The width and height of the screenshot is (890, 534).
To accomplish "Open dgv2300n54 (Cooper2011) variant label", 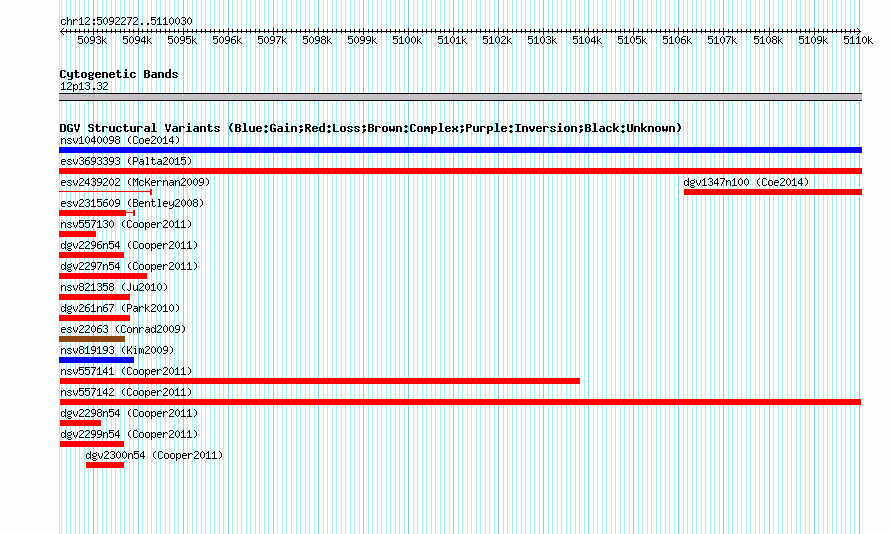I will tap(154, 455).
